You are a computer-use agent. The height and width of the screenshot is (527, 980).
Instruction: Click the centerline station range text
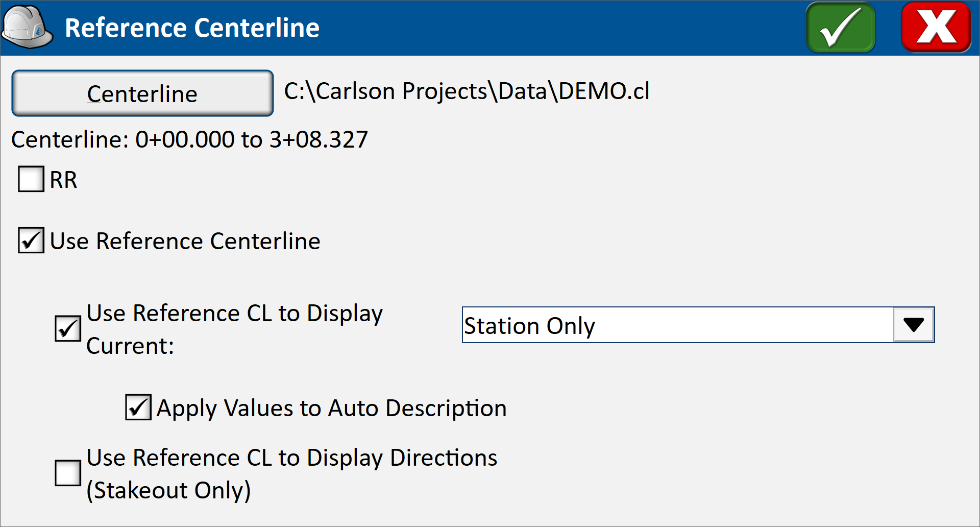pyautogui.click(x=189, y=139)
